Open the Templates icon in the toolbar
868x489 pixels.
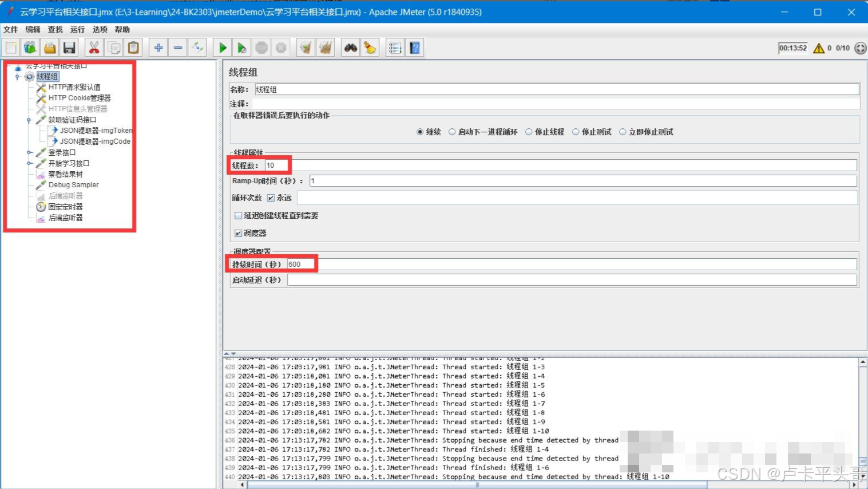30,48
